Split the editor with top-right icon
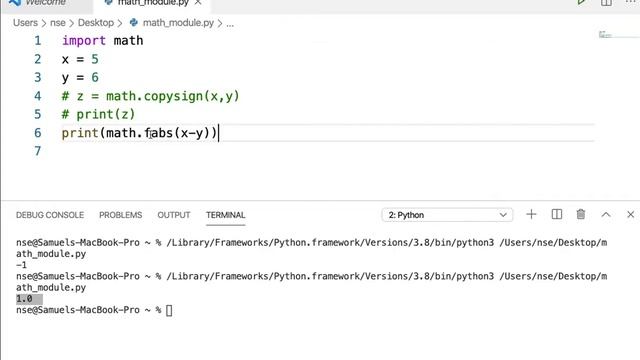 coord(606,2)
